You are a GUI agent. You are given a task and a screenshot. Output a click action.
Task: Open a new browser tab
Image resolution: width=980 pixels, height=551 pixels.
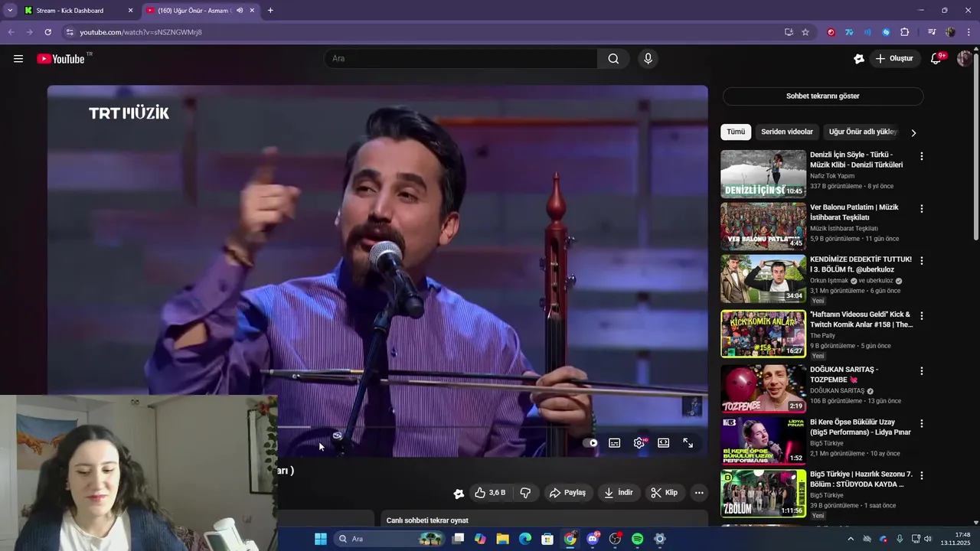pyautogui.click(x=270, y=11)
